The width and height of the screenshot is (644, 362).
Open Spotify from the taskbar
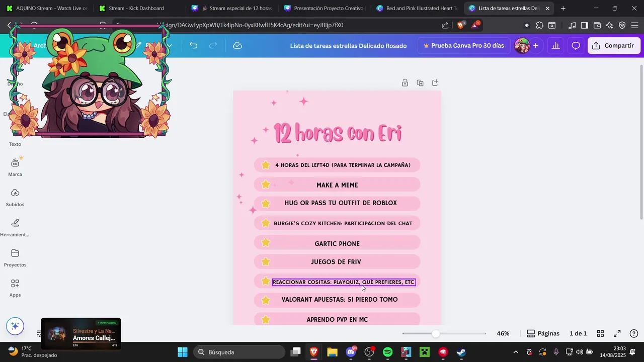tap(387, 352)
